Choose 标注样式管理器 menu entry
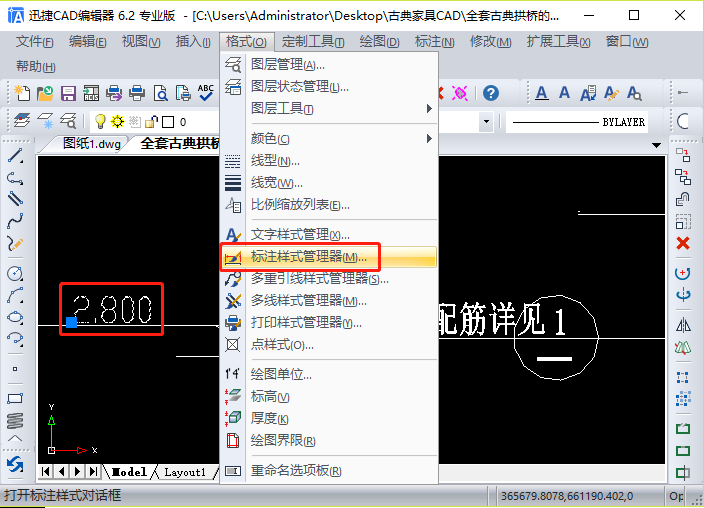 pyautogui.click(x=328, y=257)
